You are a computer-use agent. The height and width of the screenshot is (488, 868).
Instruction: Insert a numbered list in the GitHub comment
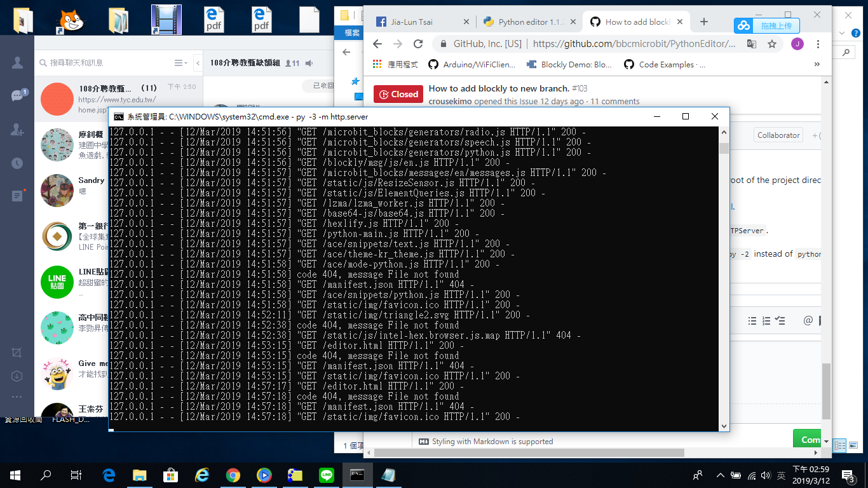point(767,320)
